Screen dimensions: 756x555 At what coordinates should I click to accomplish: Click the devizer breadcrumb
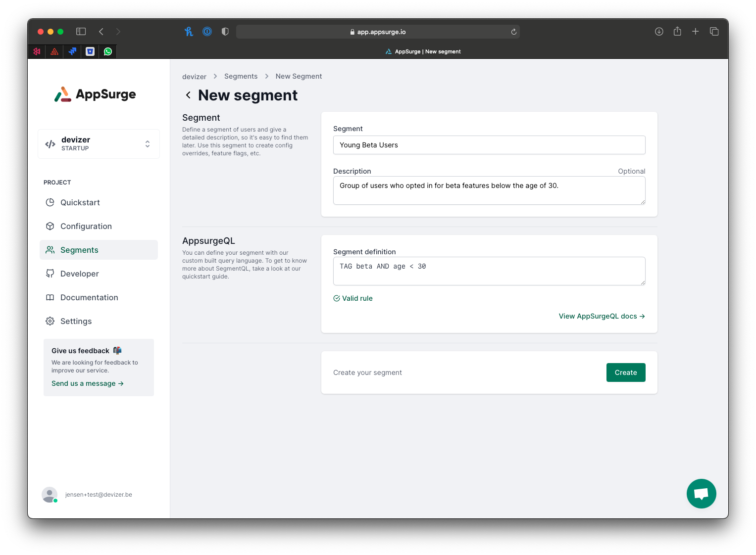(194, 77)
